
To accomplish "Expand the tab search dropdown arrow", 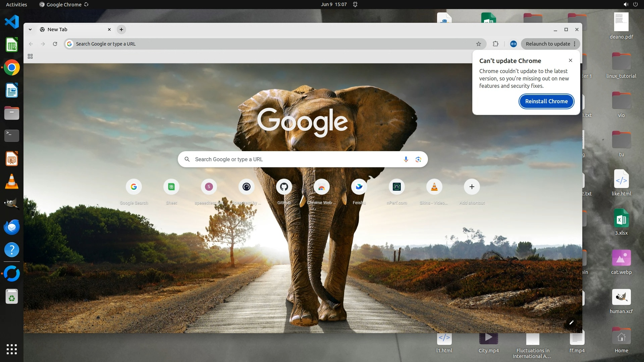I will click(x=30, y=29).
